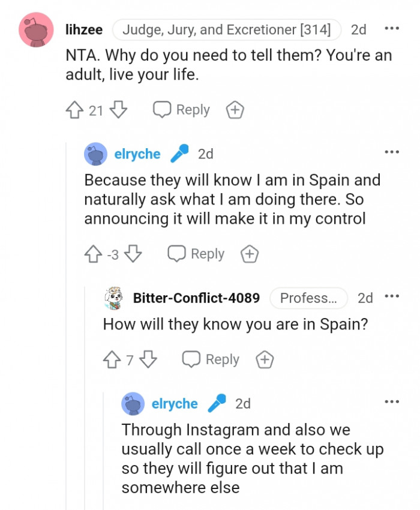Toggle the downvote arrow on lihzee's comment

pos(118,110)
